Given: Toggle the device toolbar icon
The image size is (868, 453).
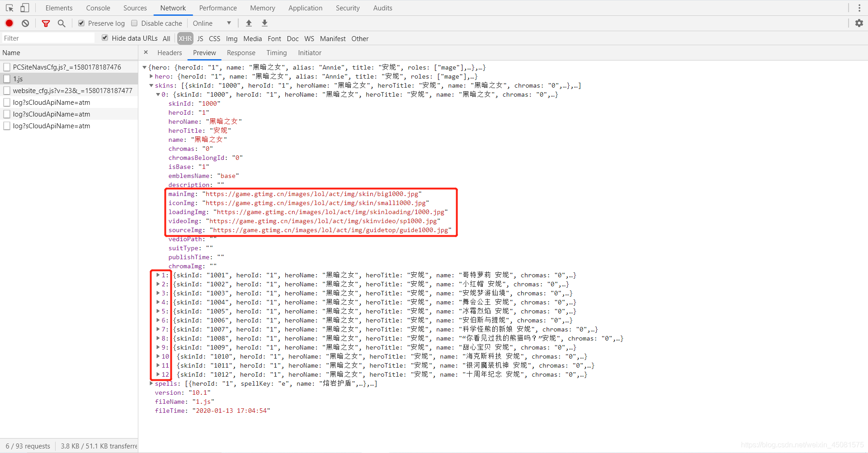Looking at the screenshot, I should pyautogui.click(x=25, y=8).
